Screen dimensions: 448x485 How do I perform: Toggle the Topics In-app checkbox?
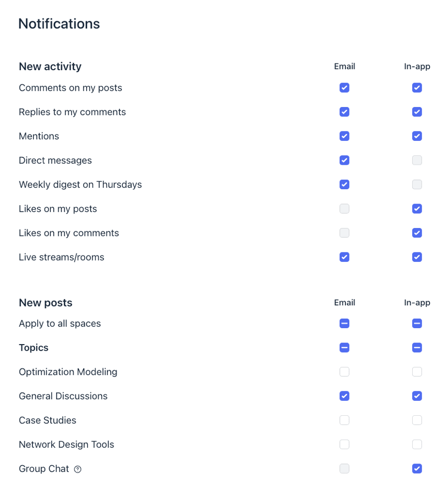point(417,348)
